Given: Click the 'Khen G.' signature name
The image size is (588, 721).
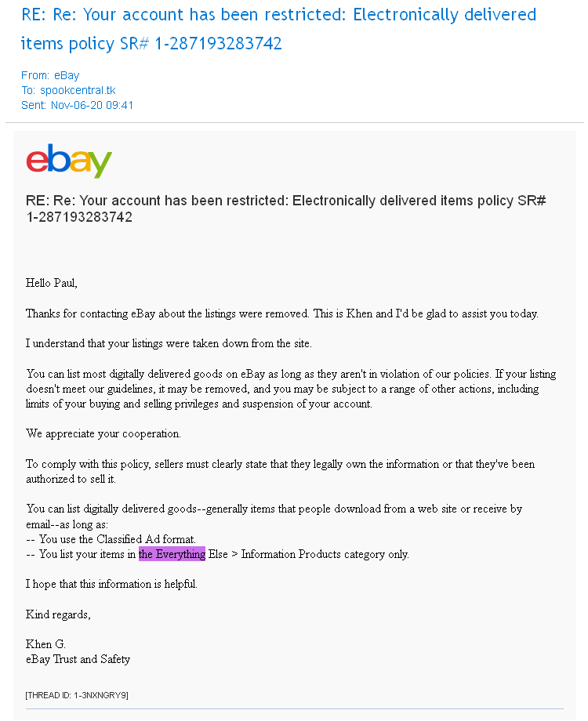Looking at the screenshot, I should click(45, 643).
